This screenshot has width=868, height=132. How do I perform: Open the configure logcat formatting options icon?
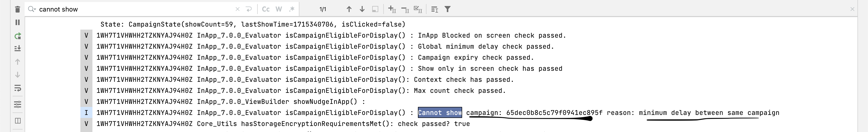point(18,104)
